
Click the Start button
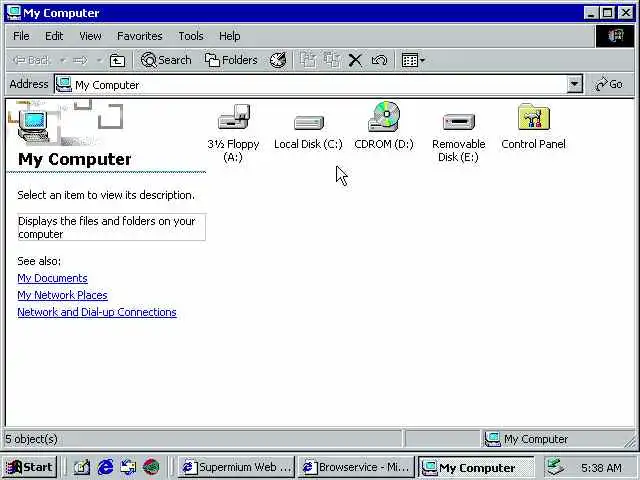[x=29, y=467]
